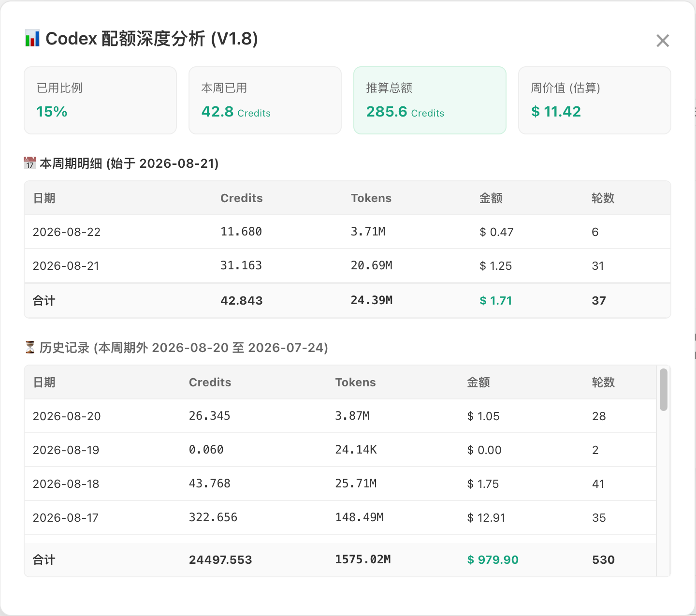Click the '42.8 Credits' value
This screenshot has width=696, height=616.
[x=236, y=112]
